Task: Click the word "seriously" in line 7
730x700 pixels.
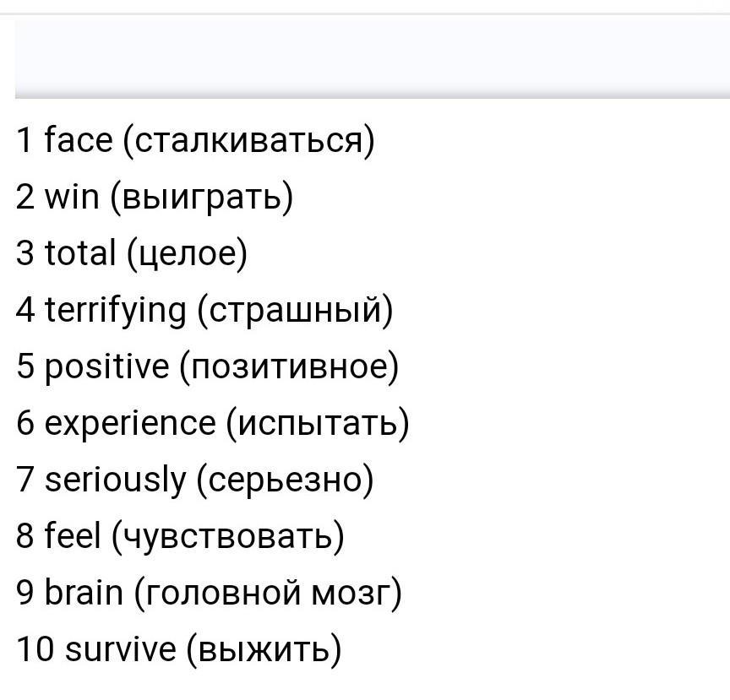Action: point(115,480)
